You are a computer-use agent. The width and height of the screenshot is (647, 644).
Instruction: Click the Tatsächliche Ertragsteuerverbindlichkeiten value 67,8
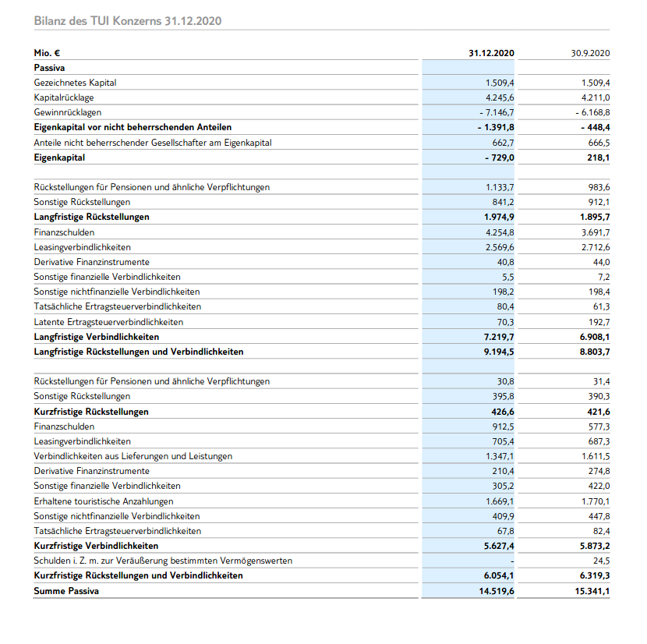point(505,531)
